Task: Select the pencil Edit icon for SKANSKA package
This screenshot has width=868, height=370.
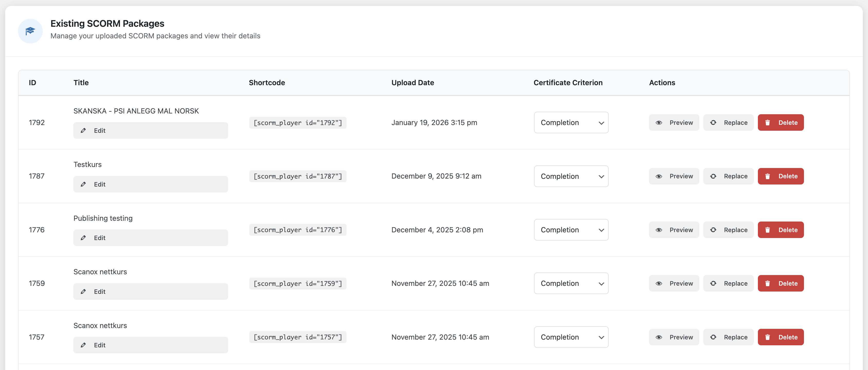Action: 84,130
